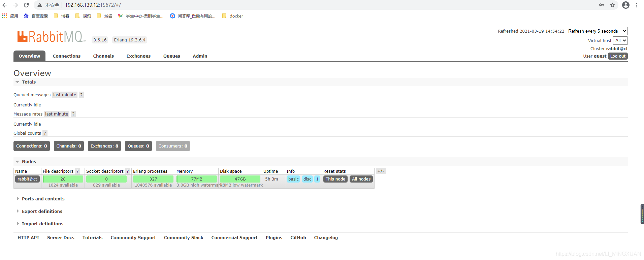
Task: Click the Disk space 47GB bar
Action: pos(240,179)
